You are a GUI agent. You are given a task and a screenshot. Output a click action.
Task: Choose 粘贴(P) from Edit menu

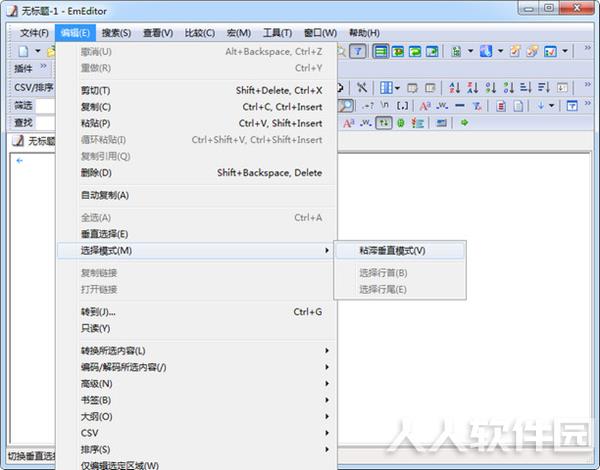pyautogui.click(x=196, y=123)
